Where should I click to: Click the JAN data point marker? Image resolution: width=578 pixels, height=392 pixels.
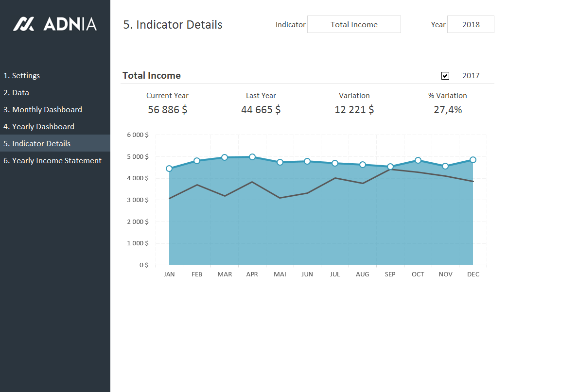point(169,169)
